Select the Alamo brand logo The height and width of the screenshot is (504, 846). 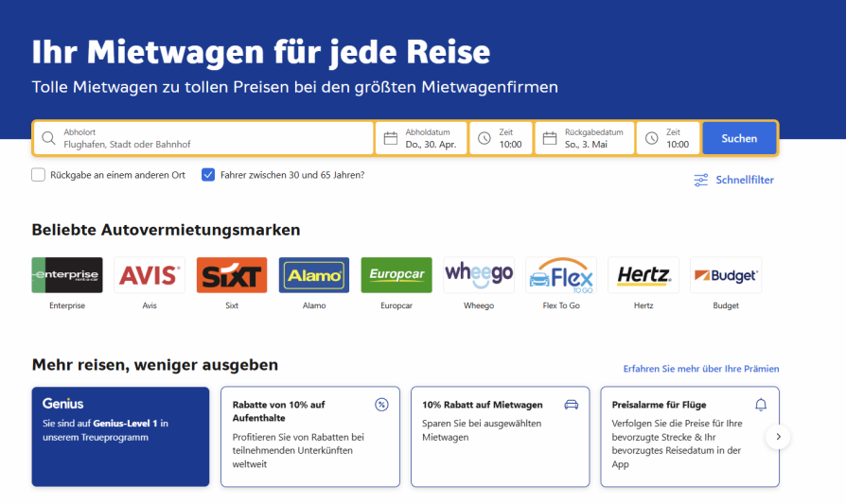314,275
